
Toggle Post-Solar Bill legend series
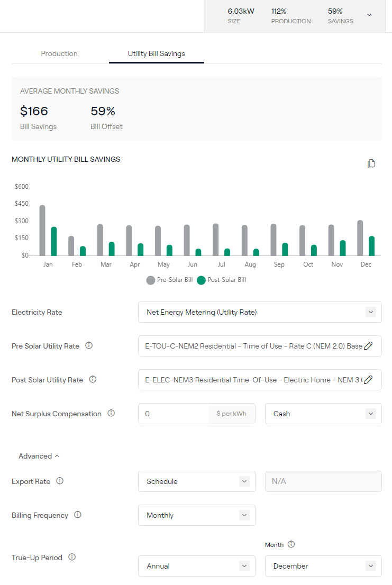click(x=221, y=280)
